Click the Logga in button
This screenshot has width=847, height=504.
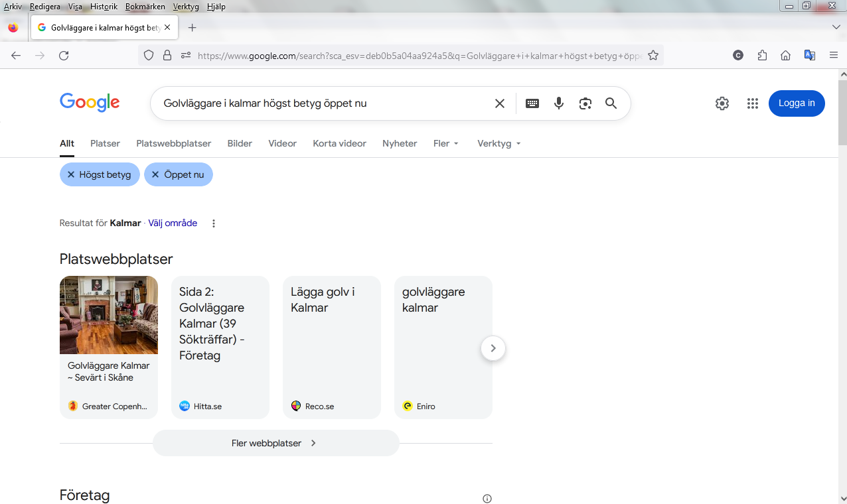(x=796, y=103)
